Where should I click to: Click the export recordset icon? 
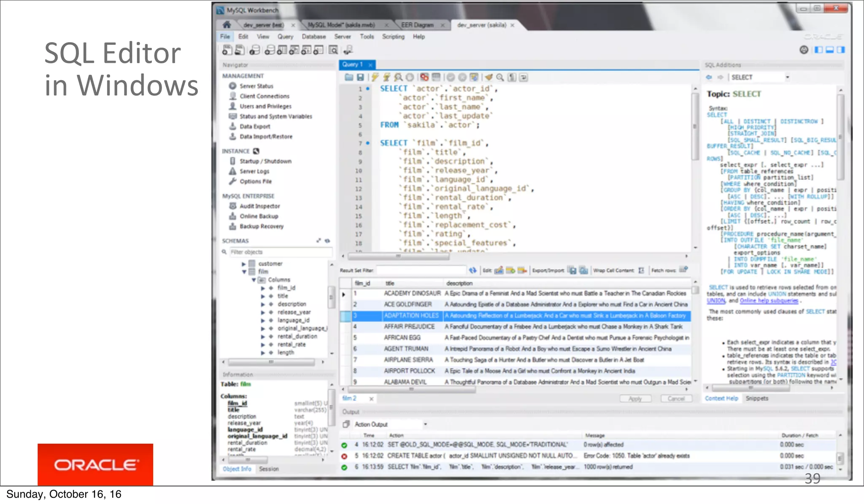(x=572, y=270)
